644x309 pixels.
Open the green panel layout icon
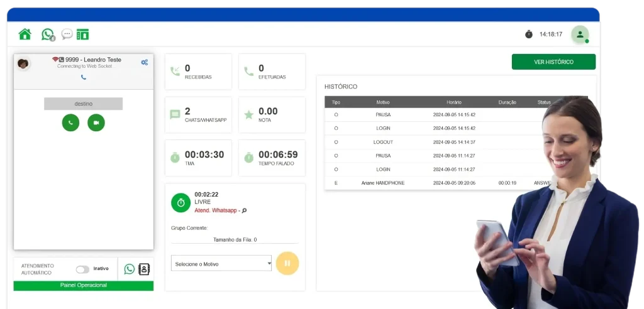83,34
